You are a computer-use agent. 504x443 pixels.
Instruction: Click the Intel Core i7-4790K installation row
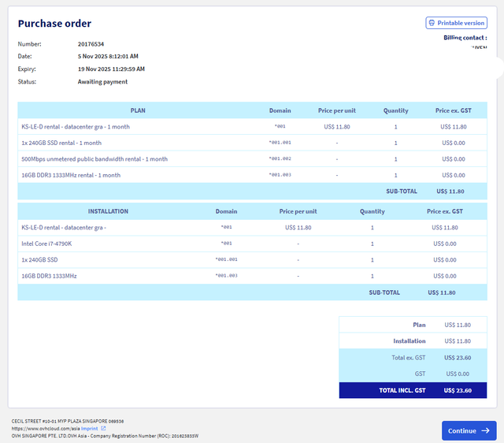(252, 244)
